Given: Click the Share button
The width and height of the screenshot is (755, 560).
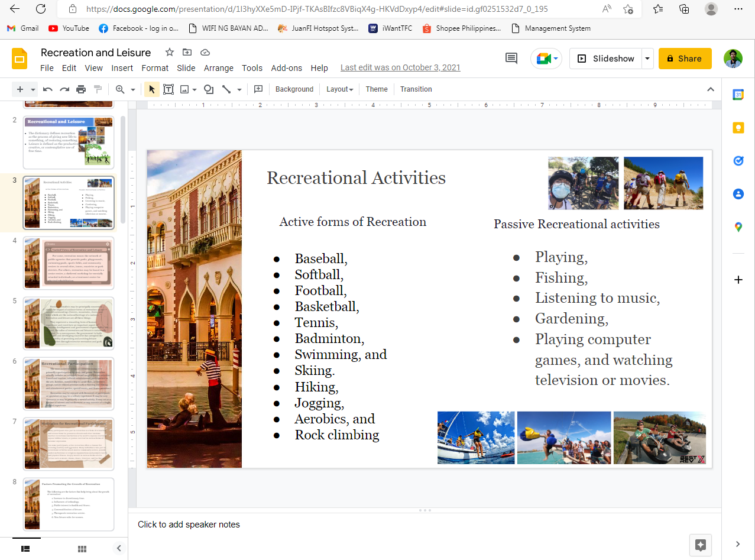Looking at the screenshot, I should [685, 59].
